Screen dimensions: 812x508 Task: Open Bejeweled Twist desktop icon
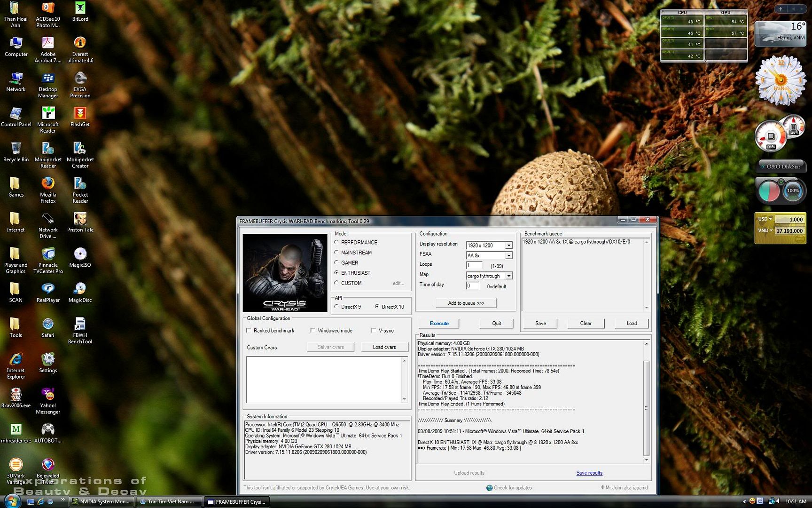tap(48, 471)
